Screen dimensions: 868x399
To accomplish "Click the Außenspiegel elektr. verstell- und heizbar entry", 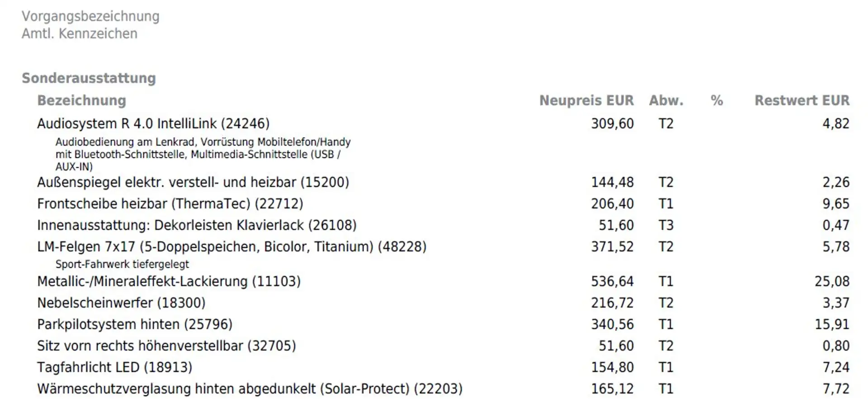I will [193, 182].
